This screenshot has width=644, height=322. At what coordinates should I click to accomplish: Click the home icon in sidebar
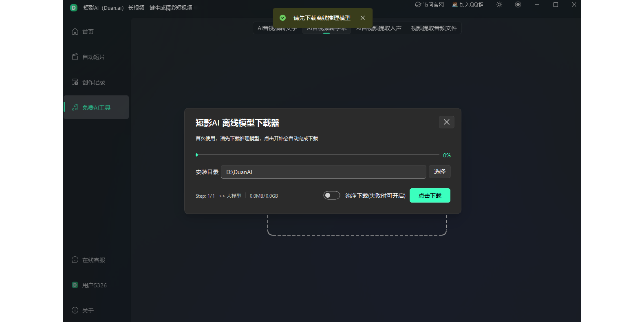coord(75,31)
